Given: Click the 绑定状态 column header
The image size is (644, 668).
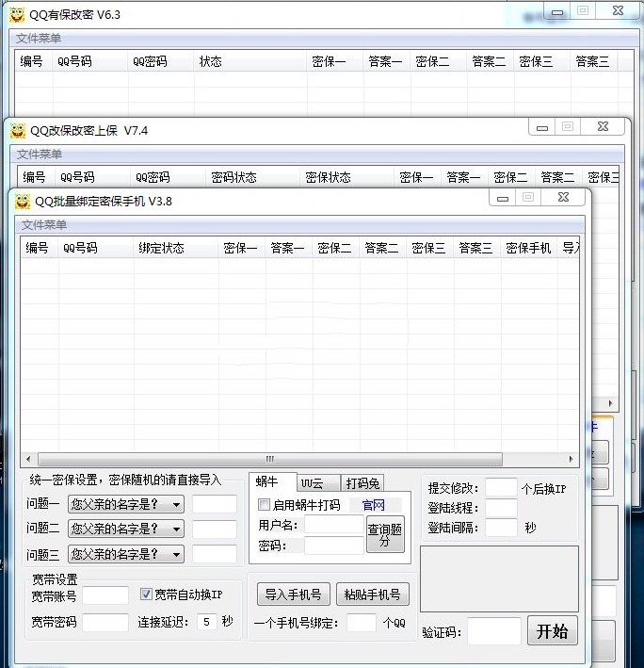Looking at the screenshot, I should [x=175, y=248].
